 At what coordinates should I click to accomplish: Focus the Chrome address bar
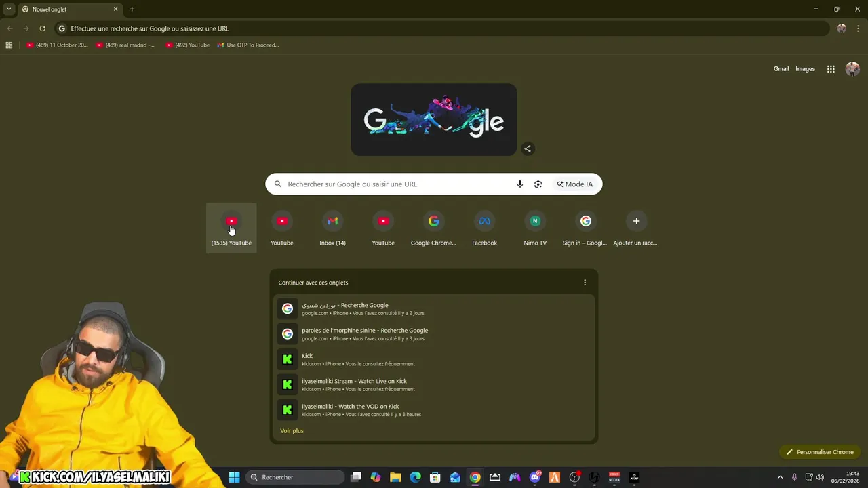tap(441, 28)
